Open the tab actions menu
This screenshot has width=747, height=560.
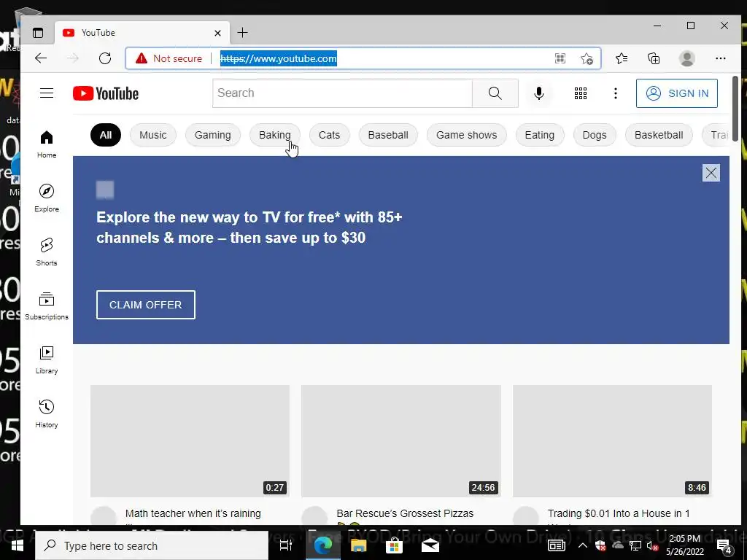tap(38, 33)
